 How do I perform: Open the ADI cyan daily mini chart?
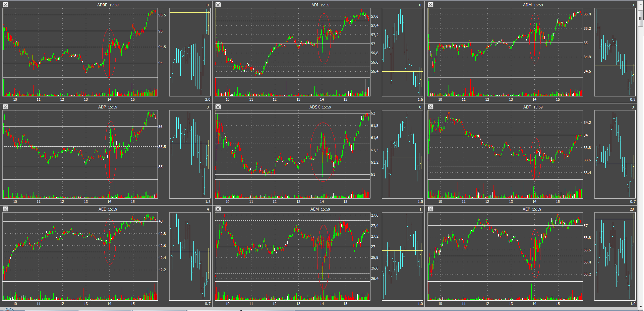tap(402, 52)
